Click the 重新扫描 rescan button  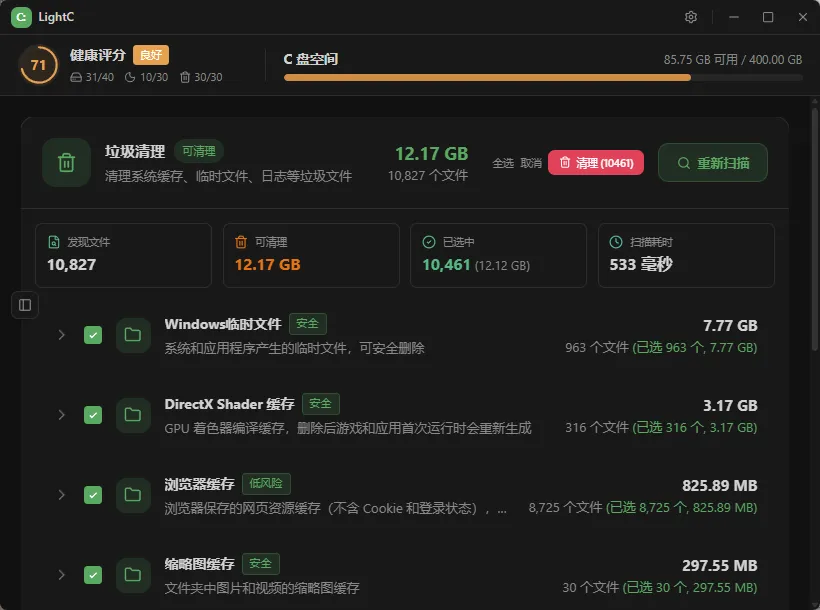[713, 163]
